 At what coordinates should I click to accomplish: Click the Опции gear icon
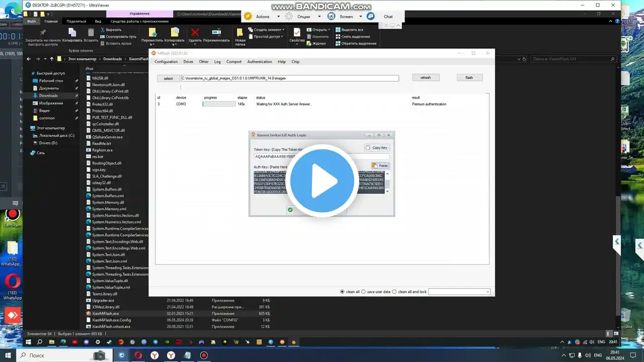pos(289,17)
